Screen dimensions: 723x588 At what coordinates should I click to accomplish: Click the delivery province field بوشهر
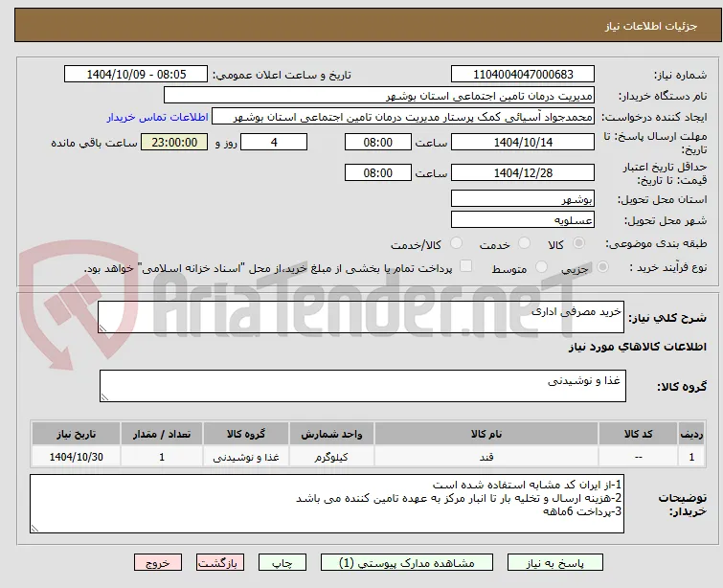[523, 199]
